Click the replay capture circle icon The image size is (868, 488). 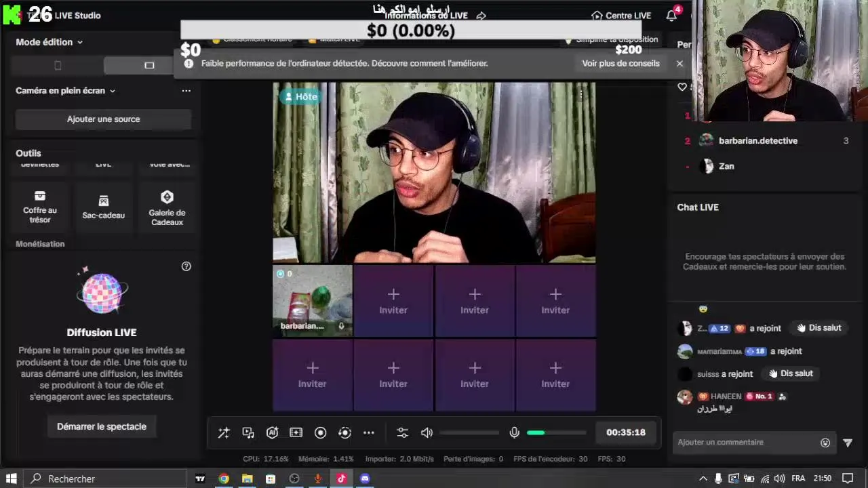coord(344,432)
